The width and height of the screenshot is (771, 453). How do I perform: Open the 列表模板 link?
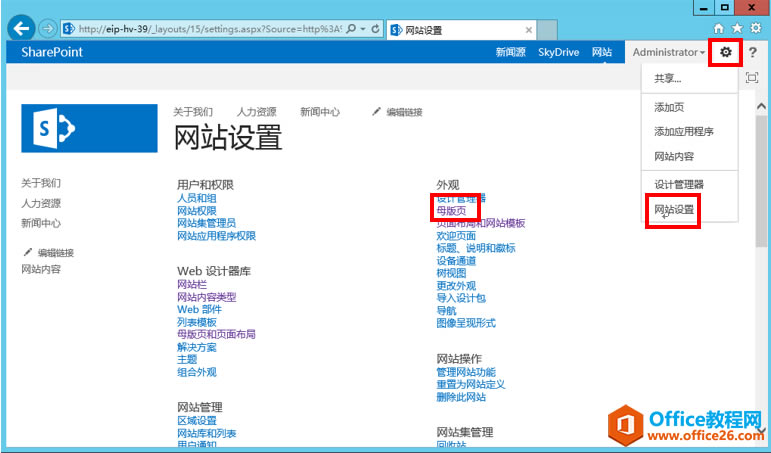[197, 322]
